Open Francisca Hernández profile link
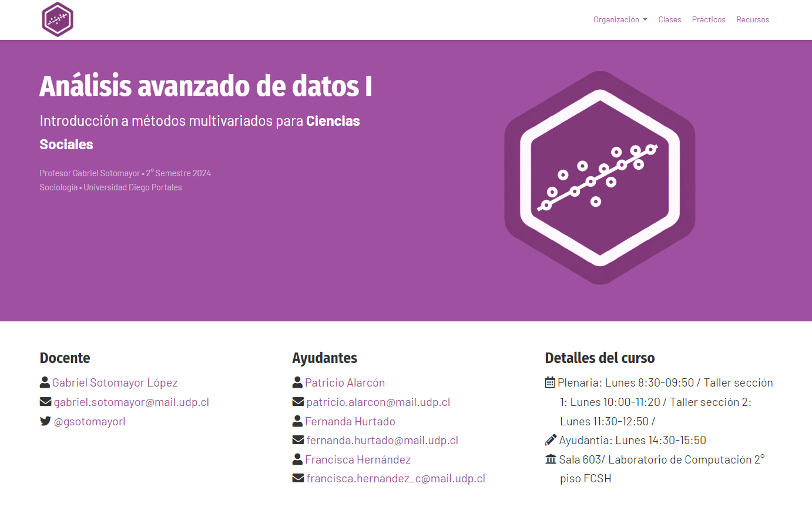The width and height of the screenshot is (812, 507). click(x=358, y=459)
